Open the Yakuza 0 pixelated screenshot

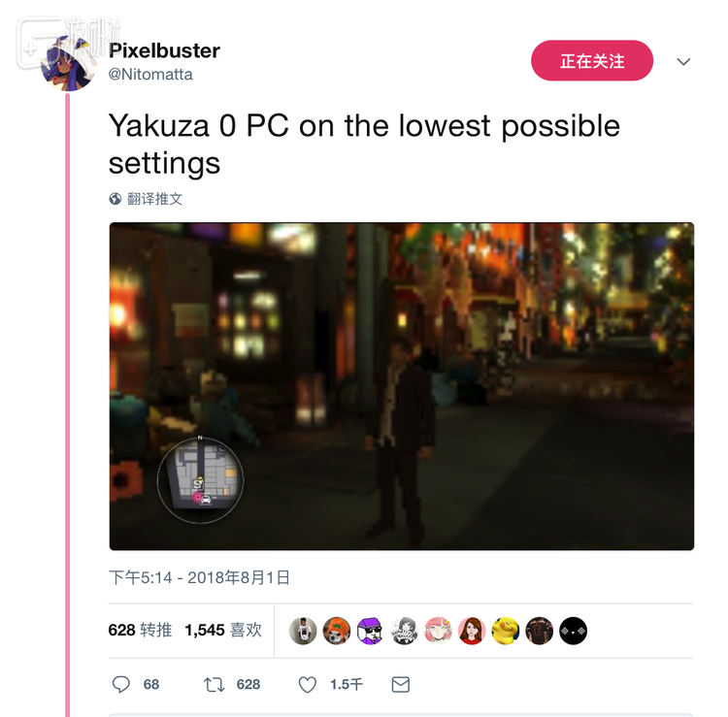click(x=402, y=386)
